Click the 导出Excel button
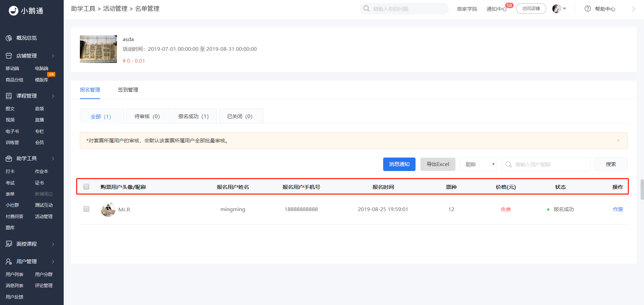 tap(438, 164)
